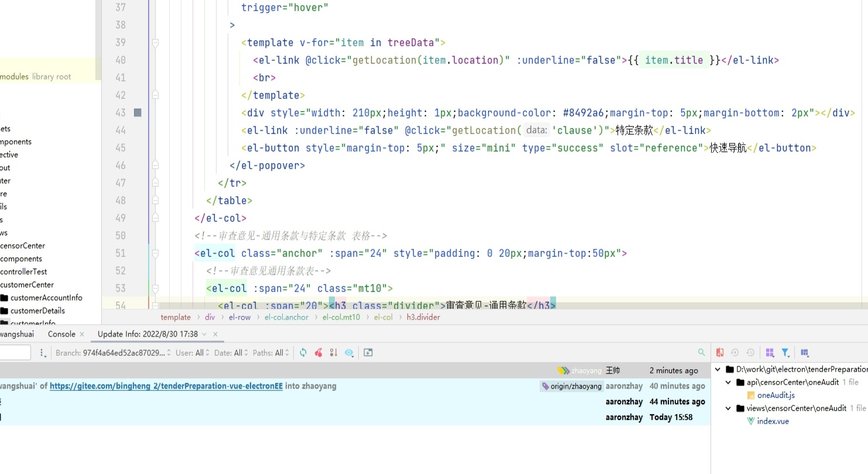Click the customerDetails folder icon
This screenshot has height=474, width=868.
4,311
